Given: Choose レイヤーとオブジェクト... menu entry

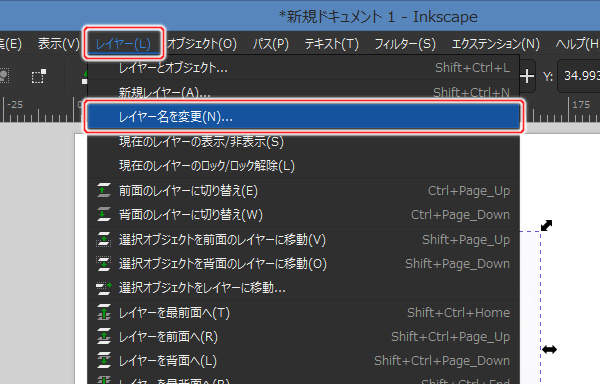Looking at the screenshot, I should [x=303, y=68].
